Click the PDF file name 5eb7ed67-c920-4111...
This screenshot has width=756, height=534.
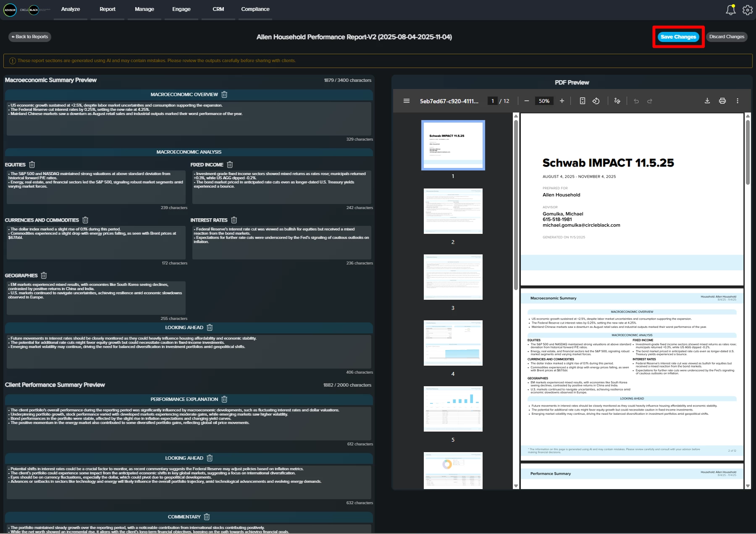pos(449,101)
